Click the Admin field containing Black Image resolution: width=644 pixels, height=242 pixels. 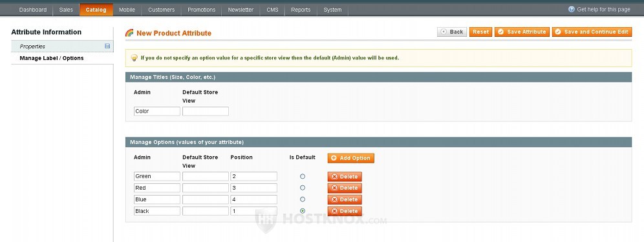pyautogui.click(x=157, y=211)
